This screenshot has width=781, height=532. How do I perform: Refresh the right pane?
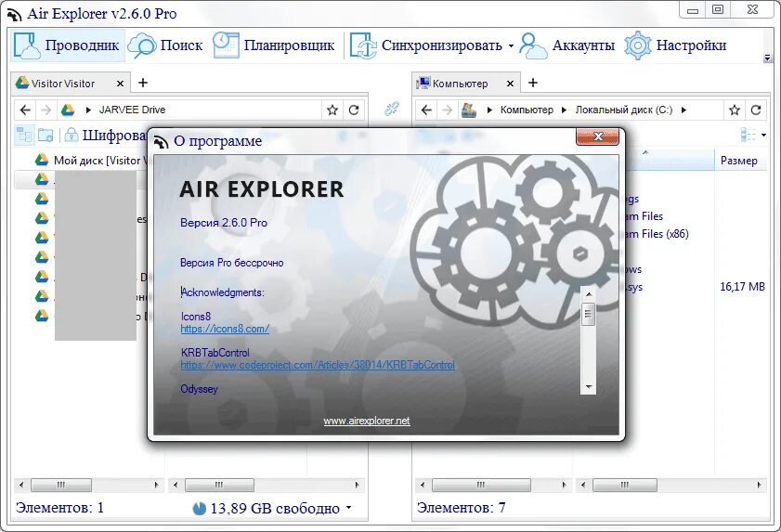pyautogui.click(x=756, y=110)
